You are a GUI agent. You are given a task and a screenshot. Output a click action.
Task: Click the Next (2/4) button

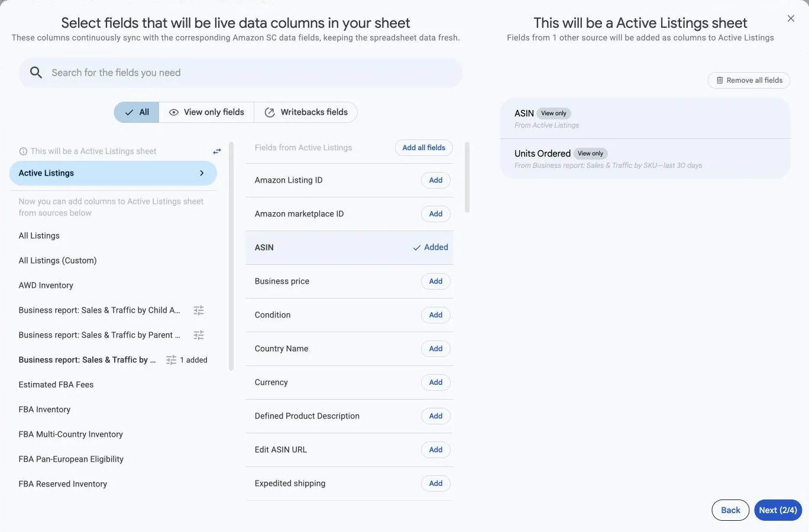point(778,510)
